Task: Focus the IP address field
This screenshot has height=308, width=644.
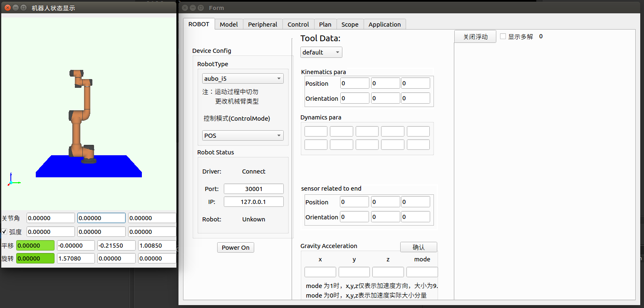Action: (254, 202)
